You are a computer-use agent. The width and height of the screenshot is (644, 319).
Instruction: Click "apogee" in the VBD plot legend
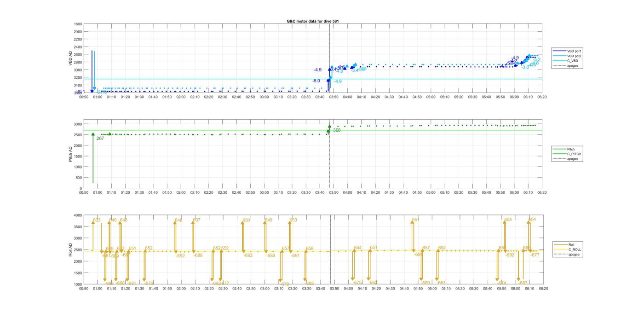point(573,66)
